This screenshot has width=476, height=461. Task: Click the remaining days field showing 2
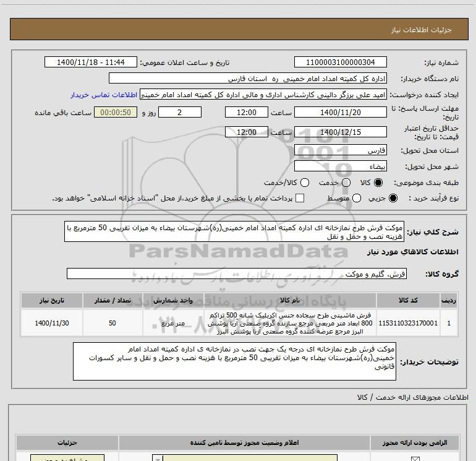(x=180, y=113)
